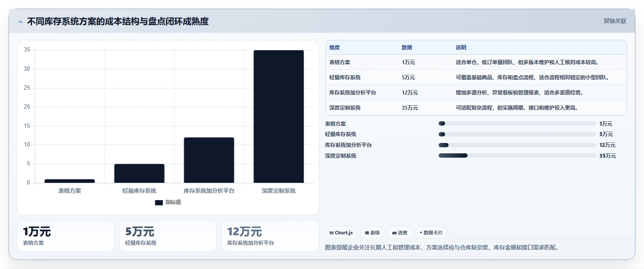Click the 35万元 table cell
The width and height of the screenshot is (644, 269).
410,108
